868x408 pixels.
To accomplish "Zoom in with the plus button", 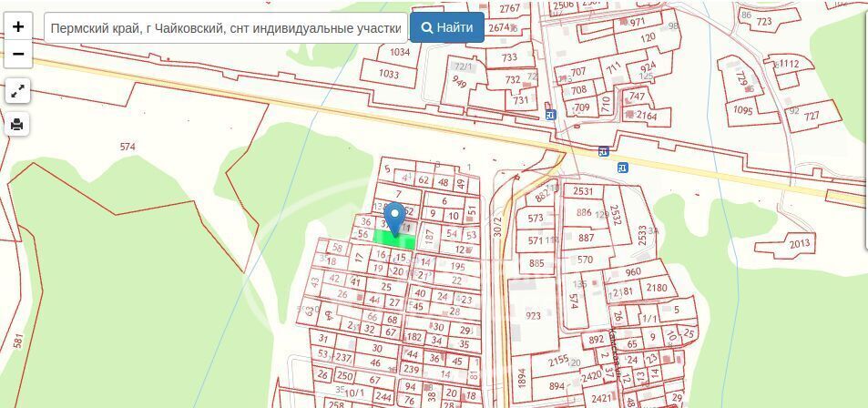I will point(17,26).
